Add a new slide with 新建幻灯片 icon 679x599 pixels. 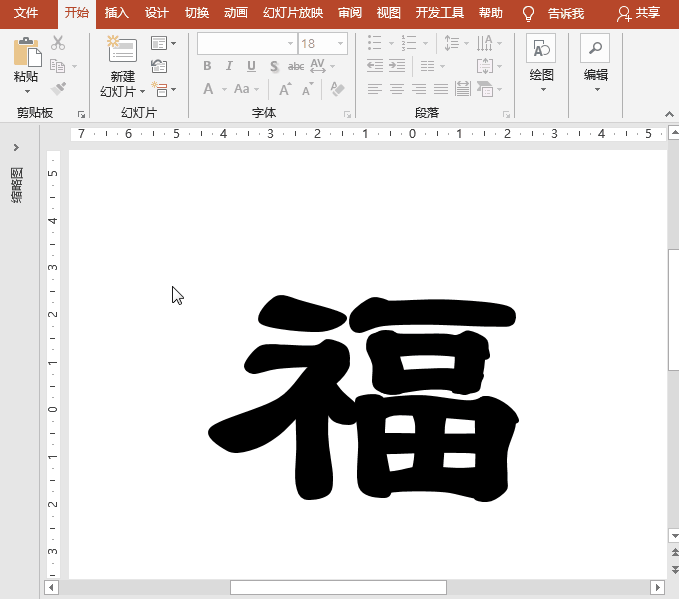pos(122,49)
